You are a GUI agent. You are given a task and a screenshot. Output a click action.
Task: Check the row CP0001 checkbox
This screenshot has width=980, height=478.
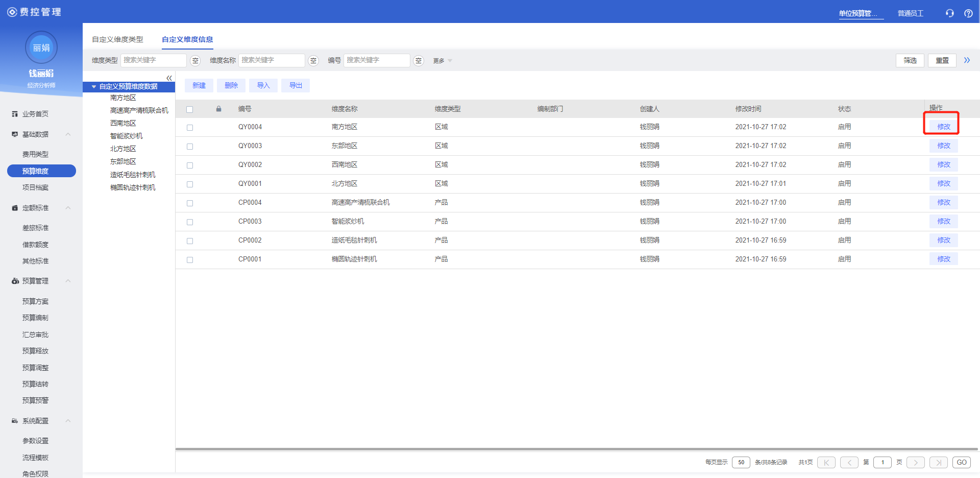point(190,260)
